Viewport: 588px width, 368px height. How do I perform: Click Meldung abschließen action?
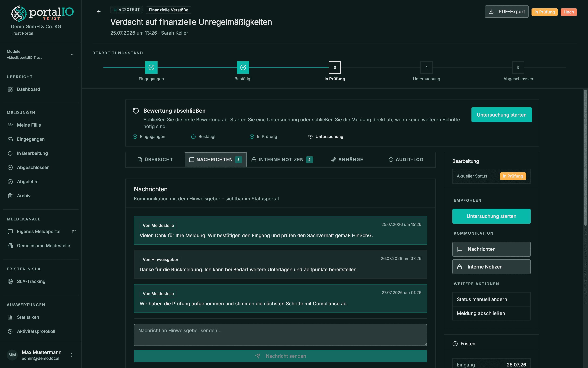click(x=491, y=313)
